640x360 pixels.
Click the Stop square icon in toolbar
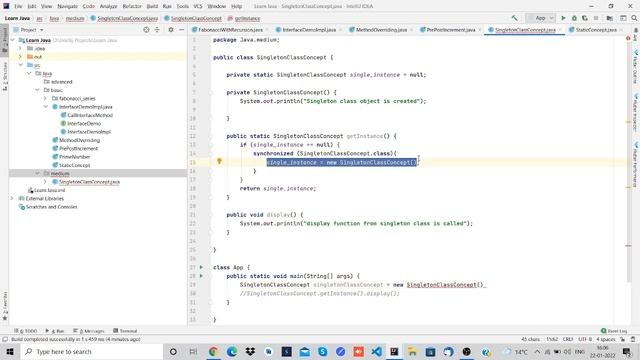[596, 18]
